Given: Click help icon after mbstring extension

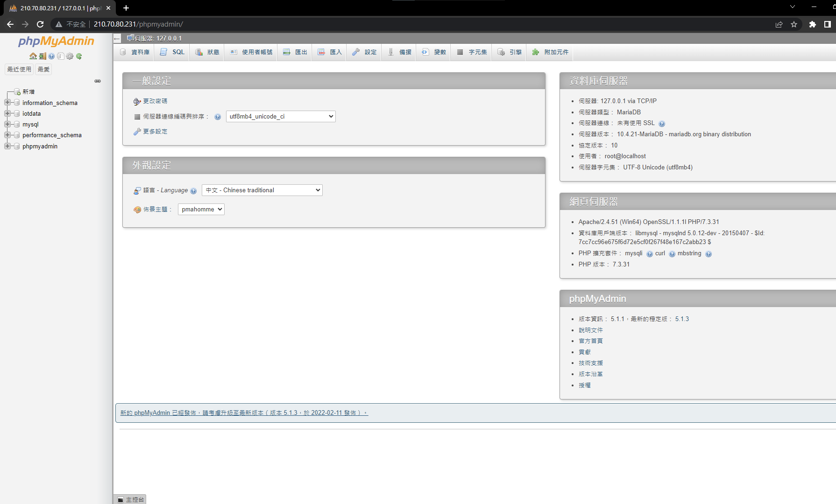Looking at the screenshot, I should 708,254.
